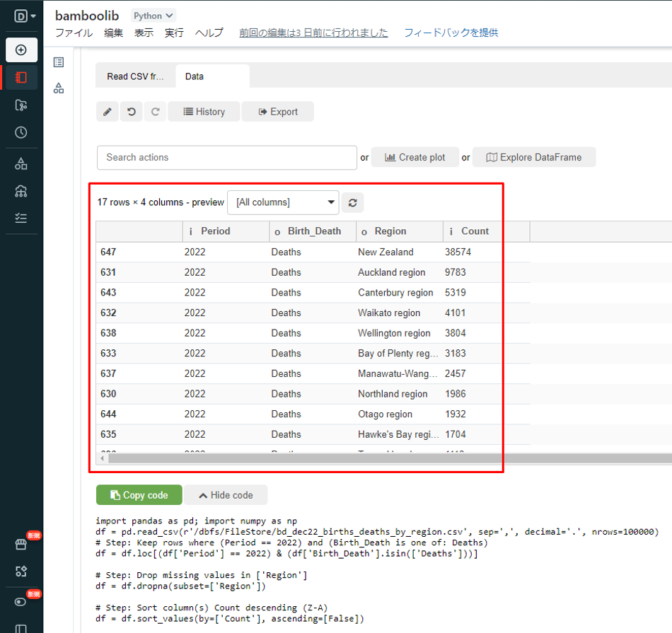Click the フィードバックを提供 link
The height and width of the screenshot is (633, 672).
451,33
